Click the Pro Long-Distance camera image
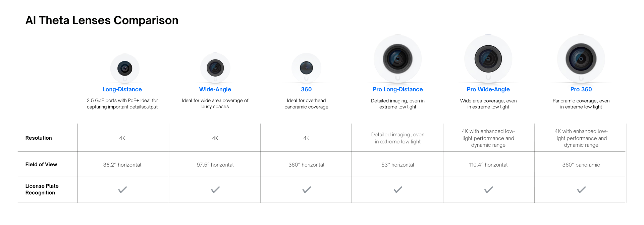This screenshot has height=225, width=644. coord(398,59)
